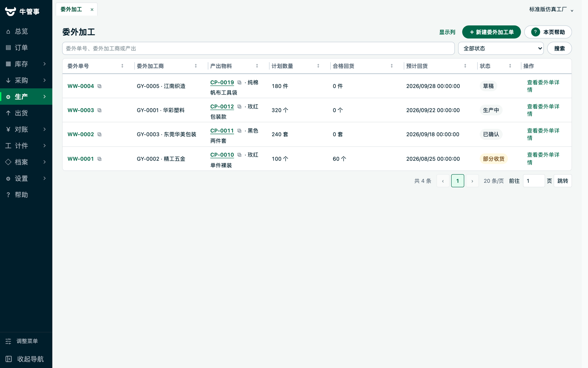Copy order number WW-0004
The width and height of the screenshot is (588, 368).
99,86
